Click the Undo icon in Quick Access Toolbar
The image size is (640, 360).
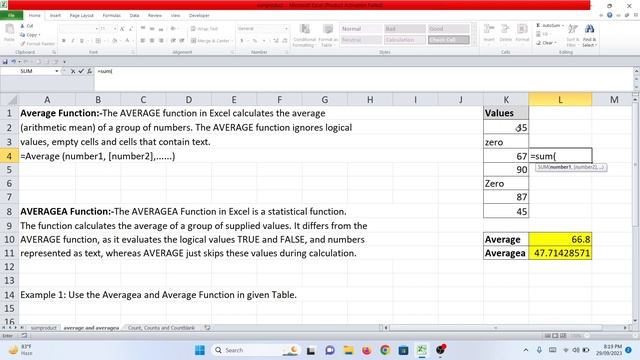[x=13, y=62]
